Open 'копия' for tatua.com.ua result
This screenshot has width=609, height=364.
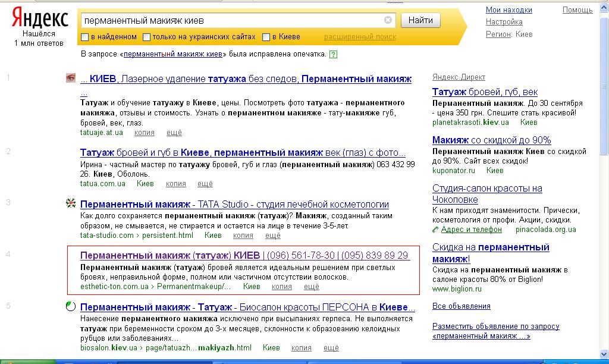(176, 184)
